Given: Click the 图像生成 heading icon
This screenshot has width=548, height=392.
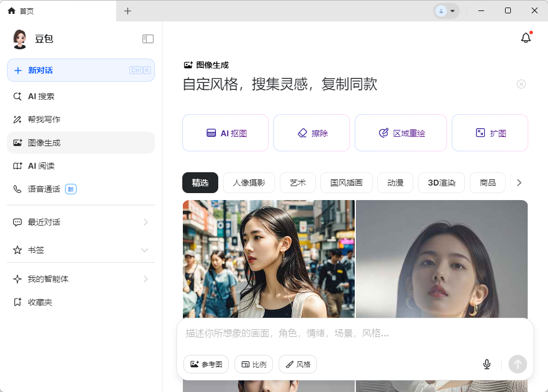Looking at the screenshot, I should pyautogui.click(x=188, y=65).
